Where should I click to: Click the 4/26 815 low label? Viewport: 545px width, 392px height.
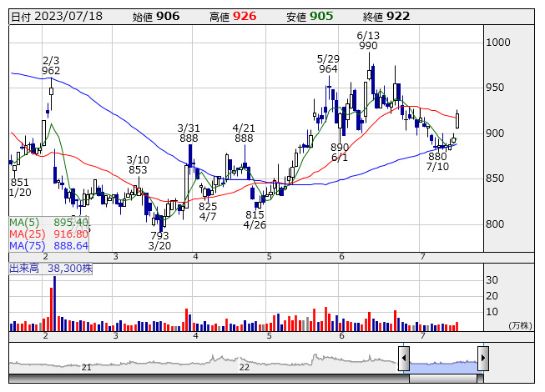click(255, 220)
